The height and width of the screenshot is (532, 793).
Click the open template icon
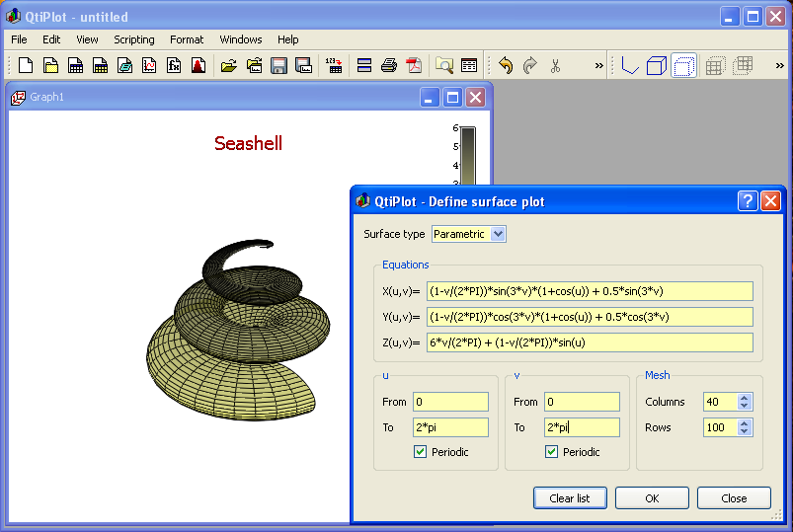click(254, 66)
